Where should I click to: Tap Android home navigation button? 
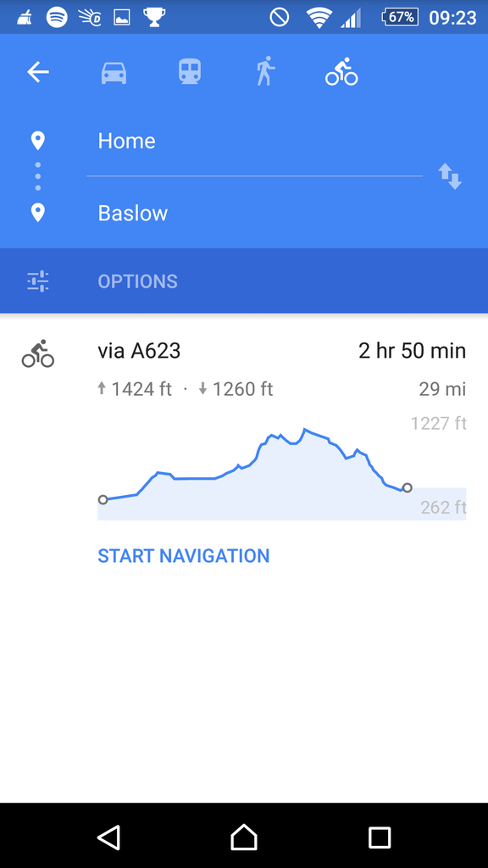pos(244,837)
